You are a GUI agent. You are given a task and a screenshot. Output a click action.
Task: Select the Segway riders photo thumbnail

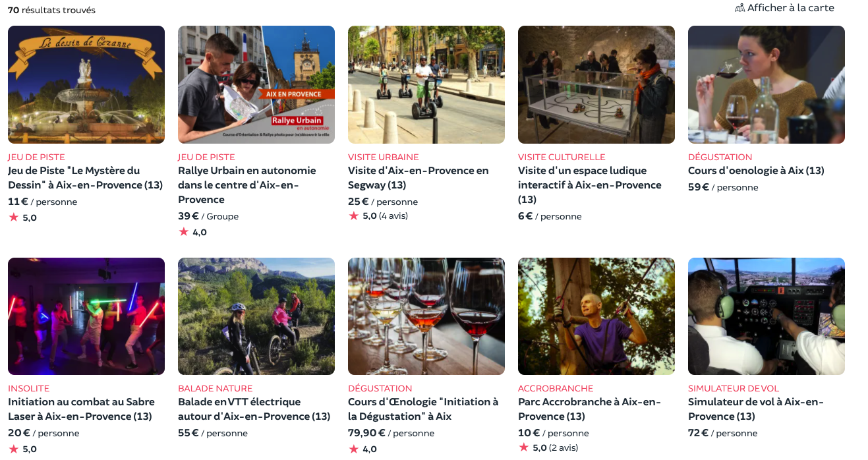click(426, 84)
